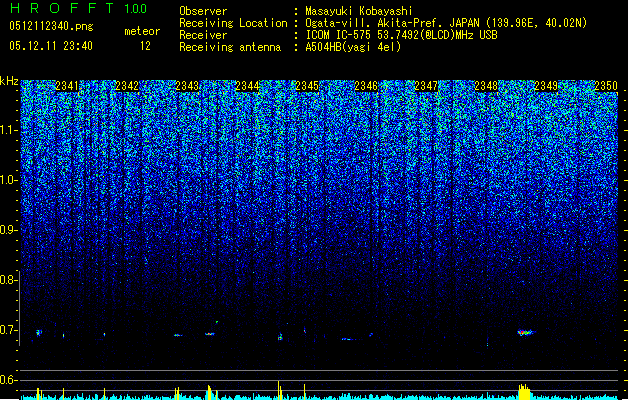Image resolution: width=629 pixels, height=400 pixels.
Task: Click the tall yellow spike between 2344 and 2345
Action: coord(279,389)
